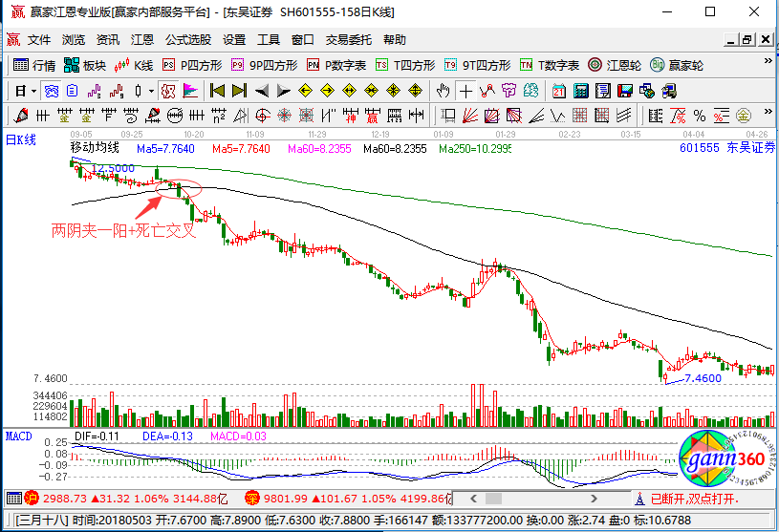Click the yellow diamond right-arrow icon

click(x=328, y=91)
